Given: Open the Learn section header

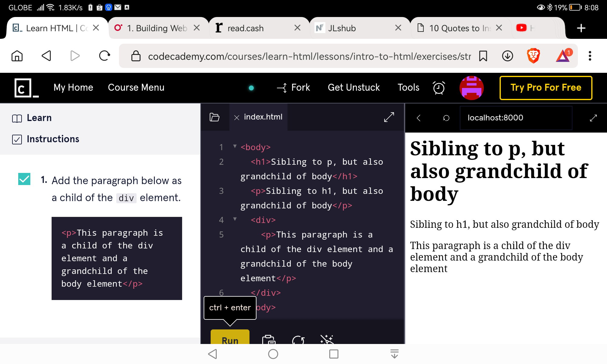Looking at the screenshot, I should pyautogui.click(x=32, y=118).
